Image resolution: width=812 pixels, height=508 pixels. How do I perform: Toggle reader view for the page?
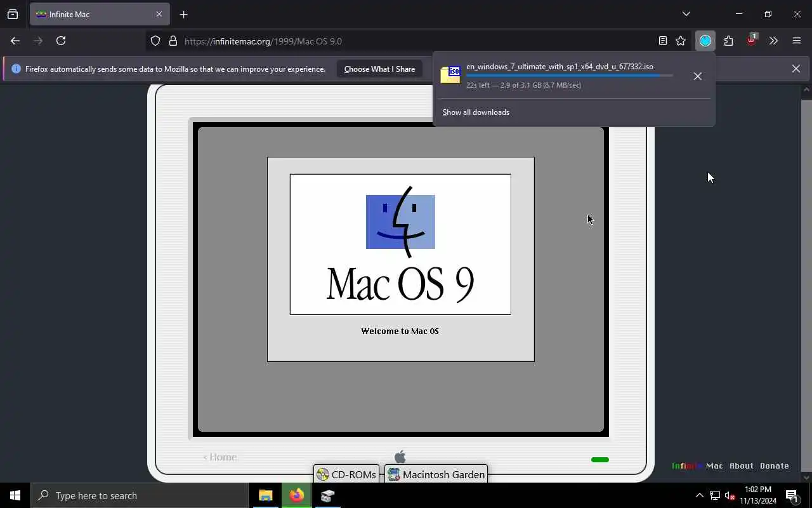click(663, 41)
